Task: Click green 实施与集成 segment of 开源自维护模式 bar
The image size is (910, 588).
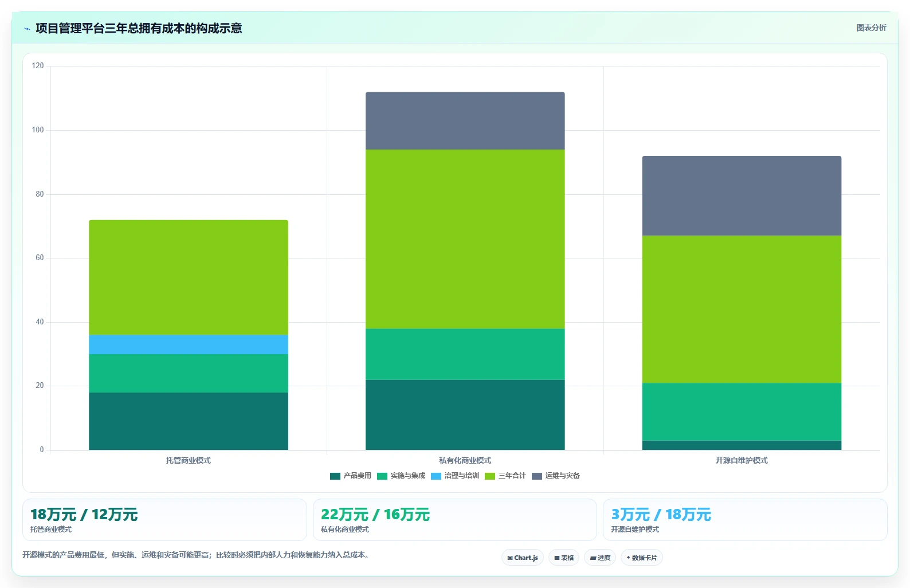Action: 742,411
